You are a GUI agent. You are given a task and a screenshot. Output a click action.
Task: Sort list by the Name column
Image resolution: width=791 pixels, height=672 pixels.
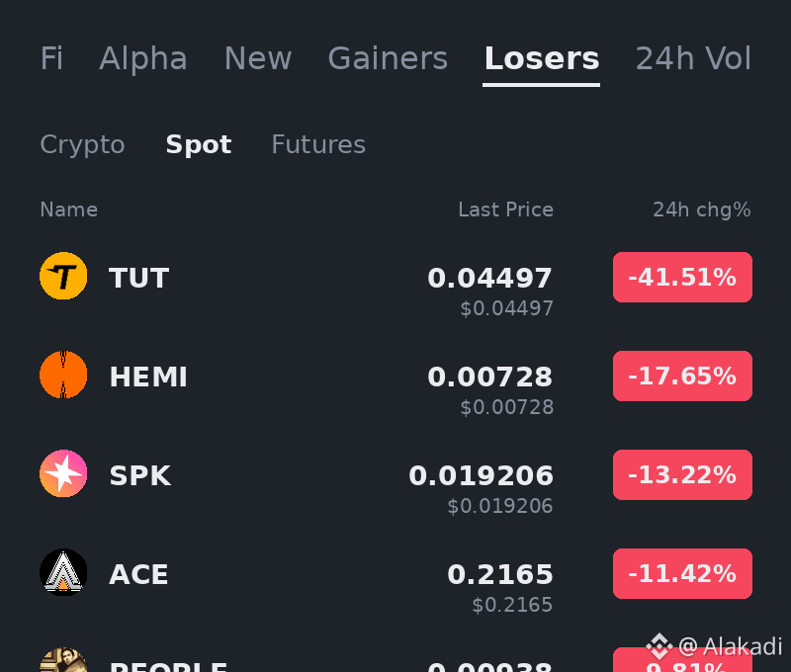(68, 210)
